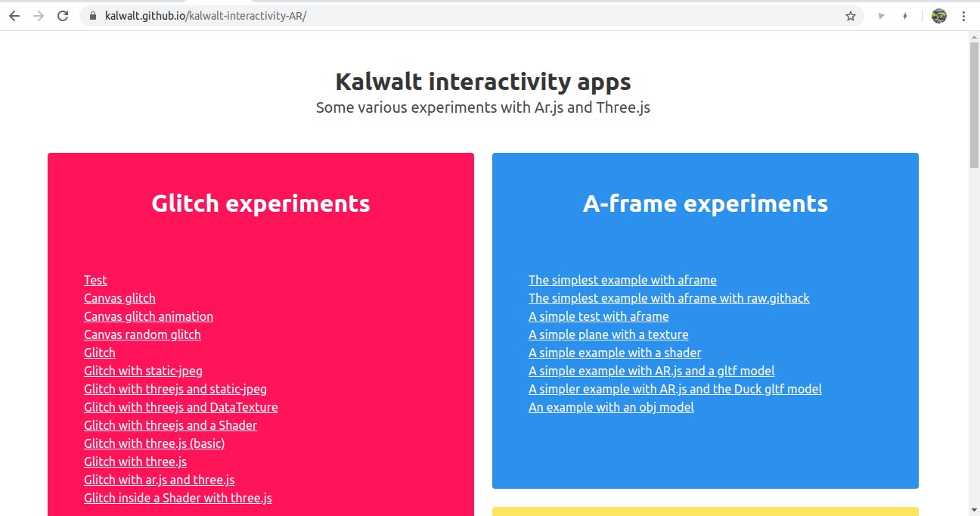Open simpler example with the Duck gltf model
Viewport: 980px width, 516px height.
[x=675, y=389]
